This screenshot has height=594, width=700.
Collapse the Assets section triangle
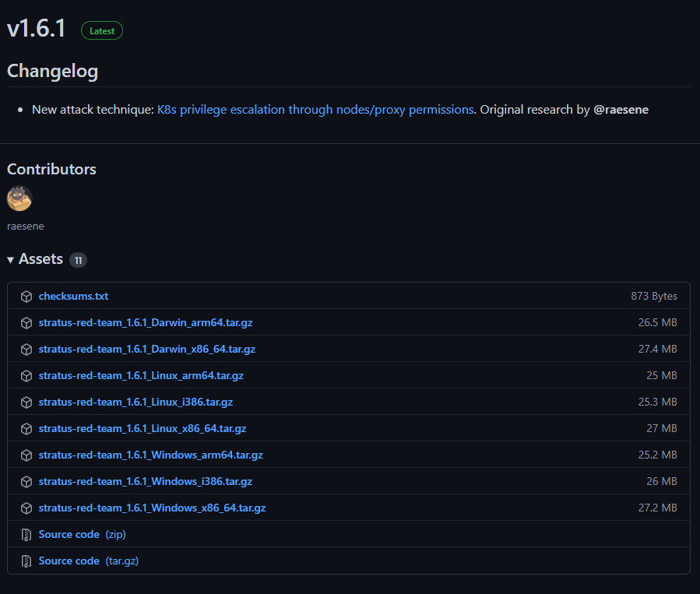click(10, 260)
